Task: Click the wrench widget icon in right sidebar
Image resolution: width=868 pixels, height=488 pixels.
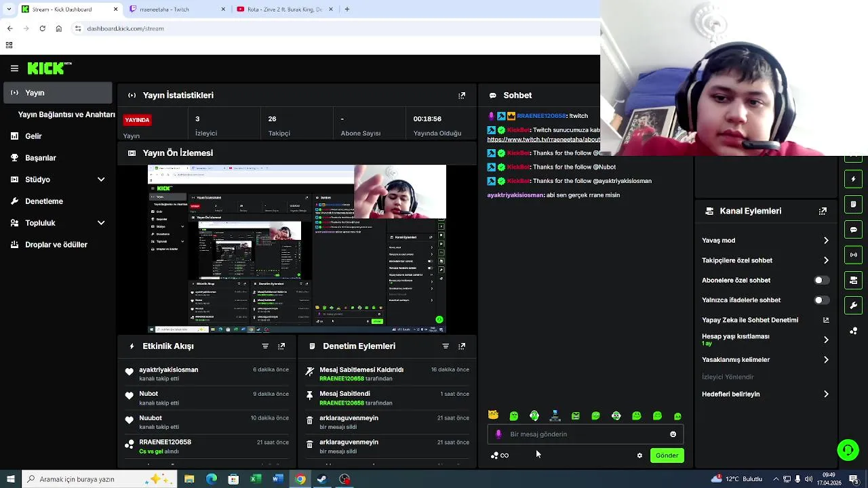Action: 853,306
